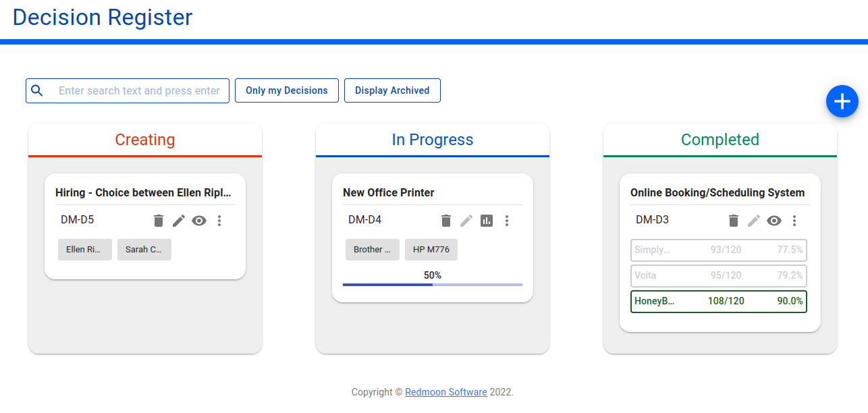The width and height of the screenshot is (868, 413).
Task: Click the DM-D3 identifier label
Action: (653, 219)
